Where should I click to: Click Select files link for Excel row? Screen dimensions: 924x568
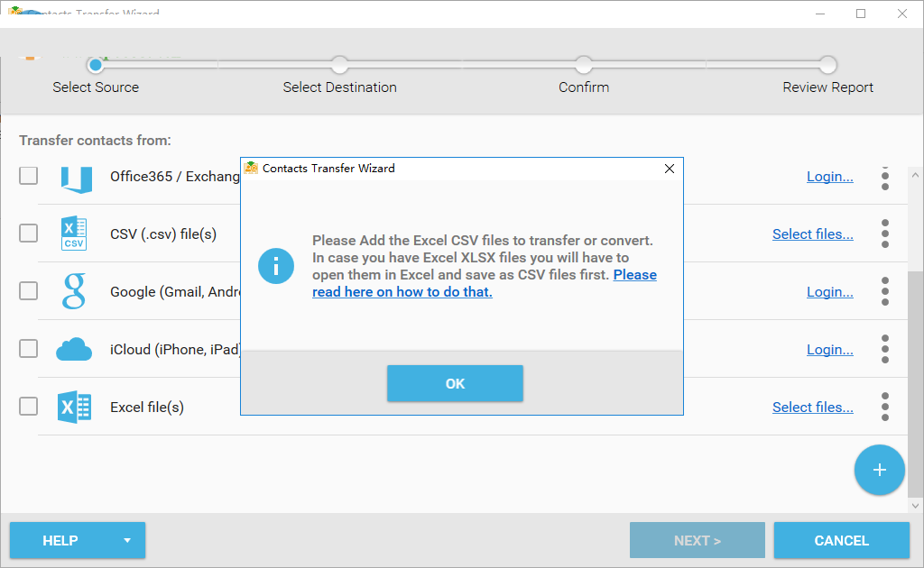click(x=813, y=408)
